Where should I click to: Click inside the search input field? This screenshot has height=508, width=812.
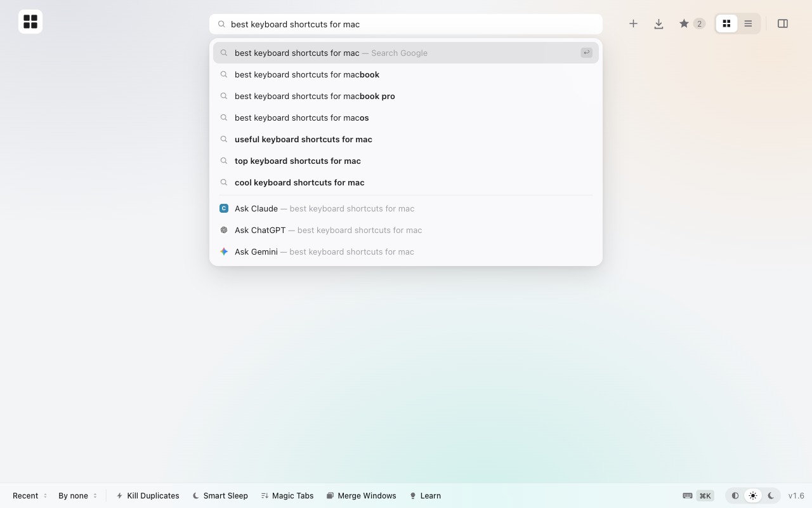(406, 24)
